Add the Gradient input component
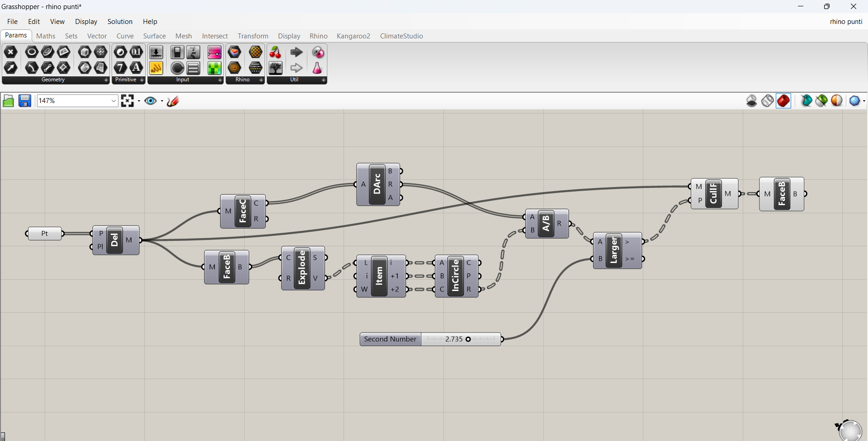868x441 pixels. [214, 52]
